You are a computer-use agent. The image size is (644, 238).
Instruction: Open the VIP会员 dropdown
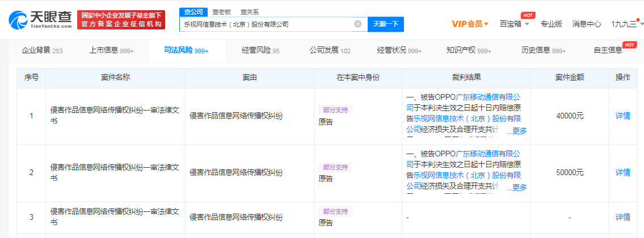pos(470,24)
